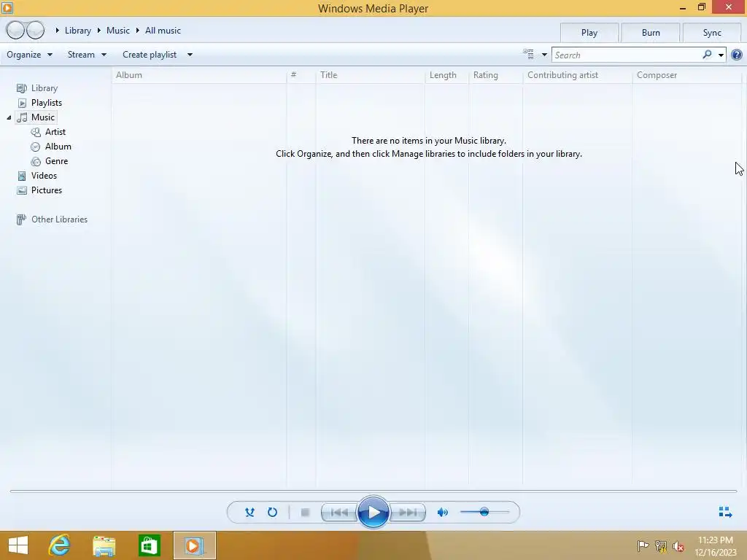Collapse the Music tree node arrow

(x=9, y=117)
